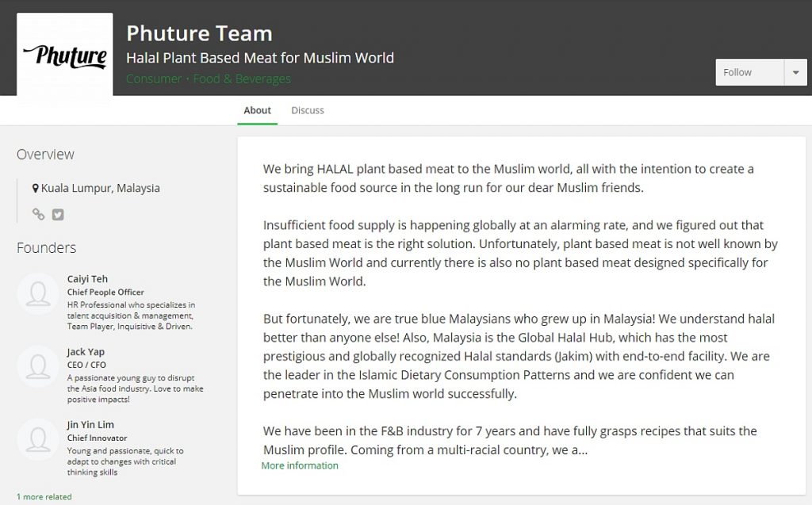Click the Phuture logo image
The height and width of the screenshot is (505, 812).
tap(65, 55)
